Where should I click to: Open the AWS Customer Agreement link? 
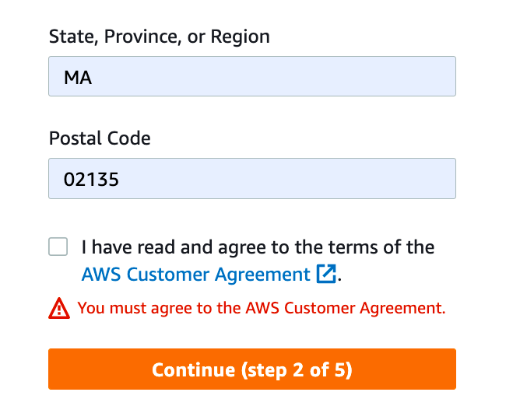[x=195, y=275]
